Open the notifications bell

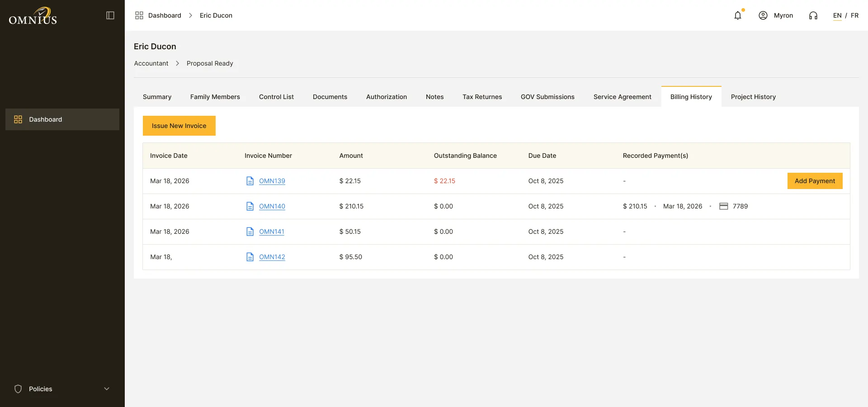(x=738, y=15)
